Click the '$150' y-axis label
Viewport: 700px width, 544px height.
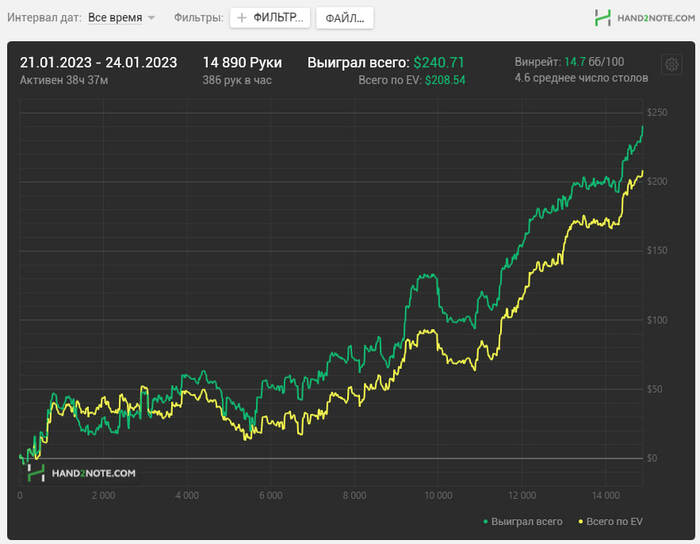pyautogui.click(x=657, y=250)
